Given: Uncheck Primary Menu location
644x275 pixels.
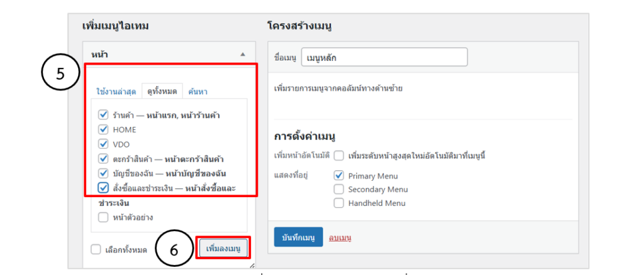Looking at the screenshot, I should (339, 176).
